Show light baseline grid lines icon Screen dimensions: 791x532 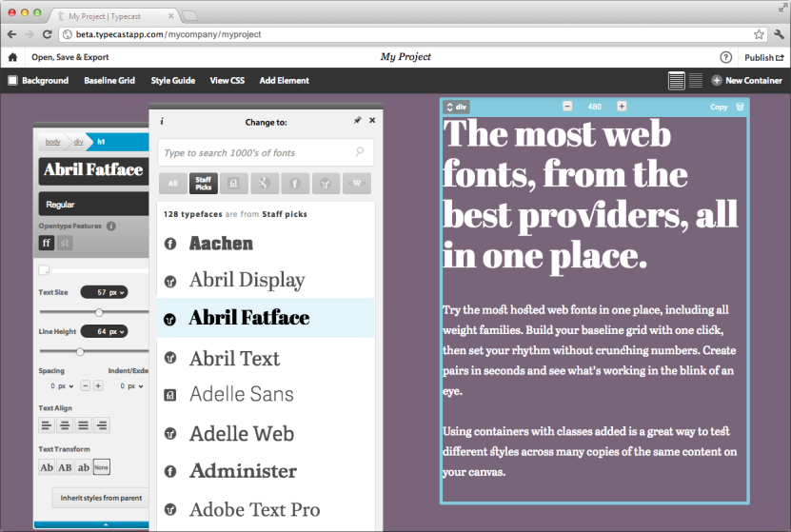pyautogui.click(x=696, y=80)
